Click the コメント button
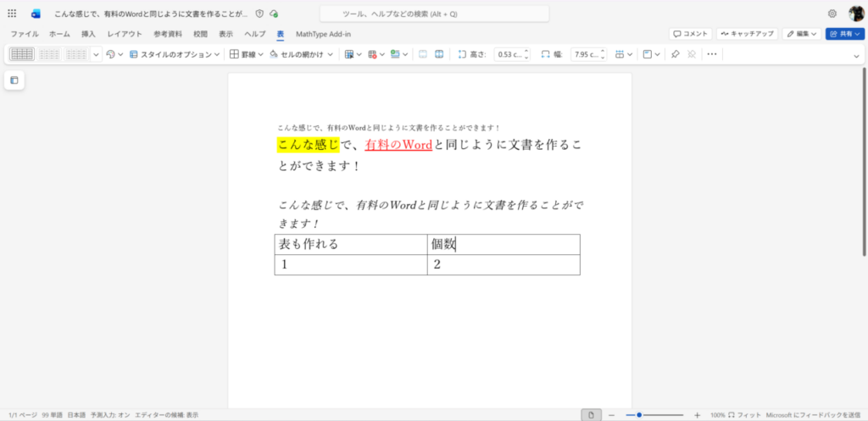 coord(690,34)
